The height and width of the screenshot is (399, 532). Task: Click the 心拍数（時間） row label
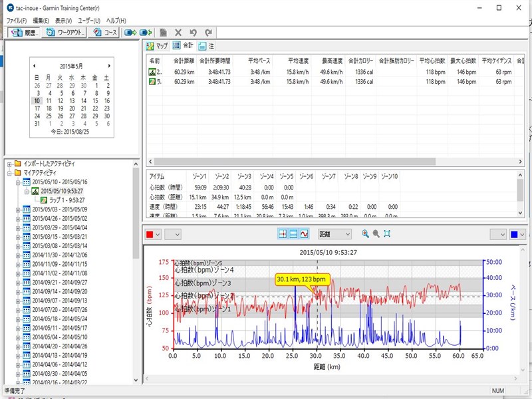pyautogui.click(x=166, y=188)
